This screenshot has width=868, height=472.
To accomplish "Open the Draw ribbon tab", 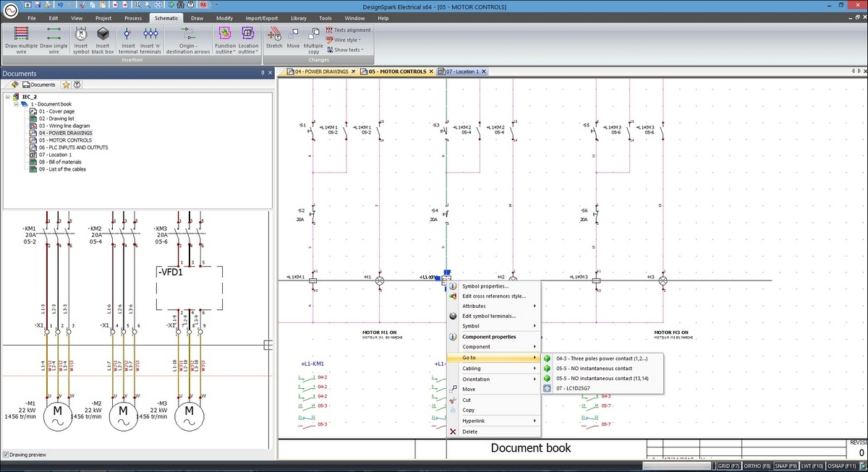I will click(x=197, y=17).
